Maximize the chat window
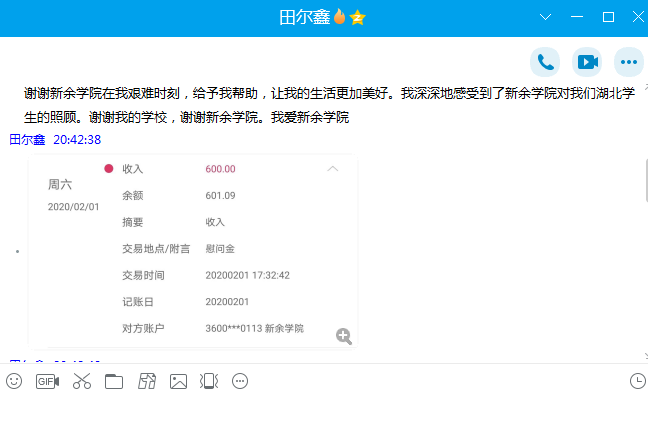 click(x=608, y=17)
